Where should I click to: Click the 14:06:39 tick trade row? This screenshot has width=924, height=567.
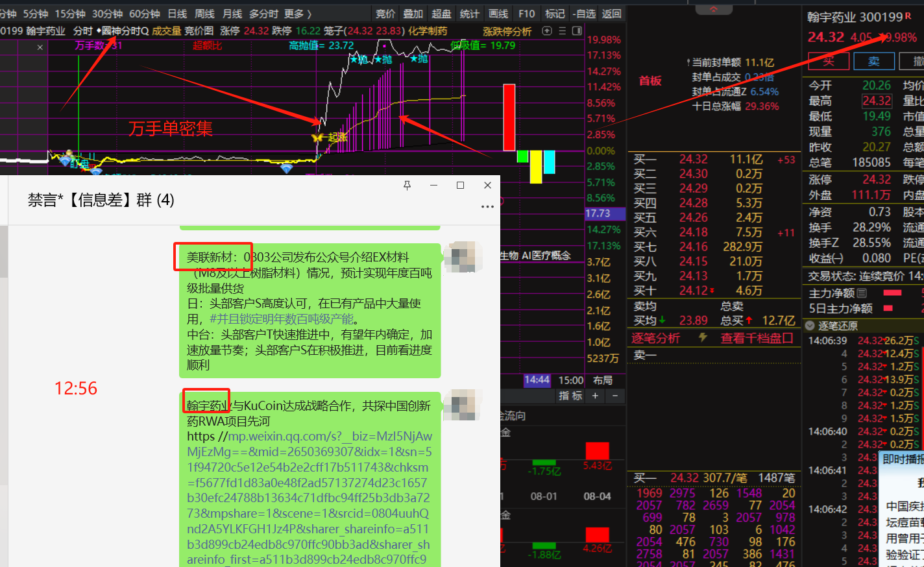click(x=864, y=341)
